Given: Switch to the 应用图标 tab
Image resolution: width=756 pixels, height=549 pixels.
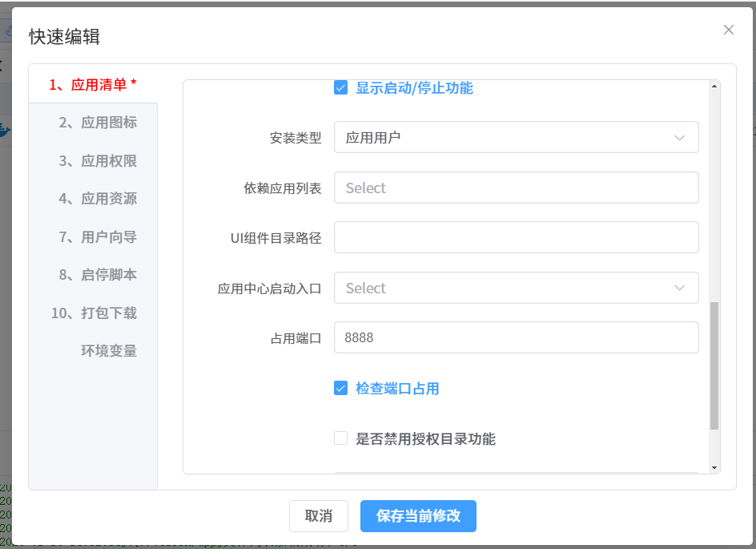Looking at the screenshot, I should (98, 123).
